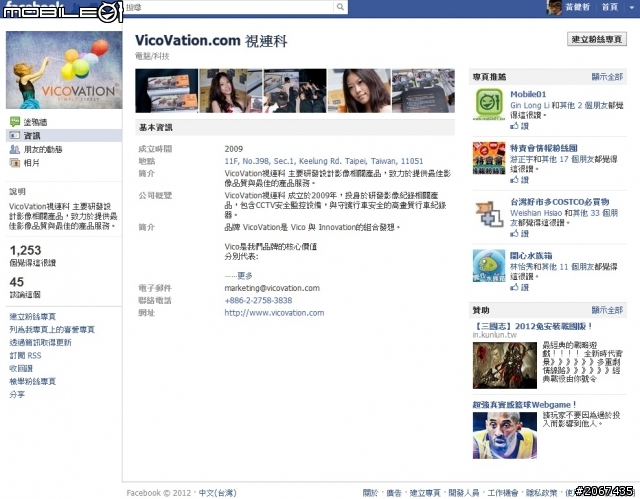Open the 三國志 2012 ad title
640x499 pixels.
point(532,326)
